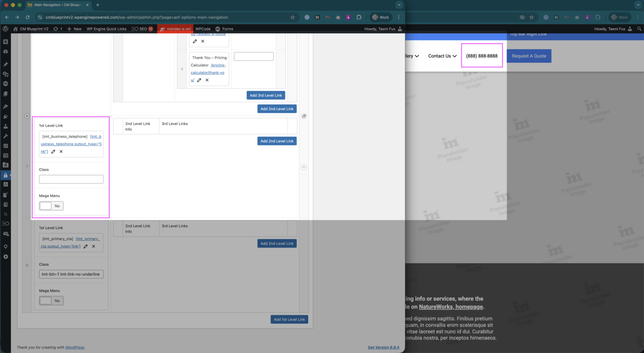Remove the imt_business_telephone link with X icon

click(61, 152)
